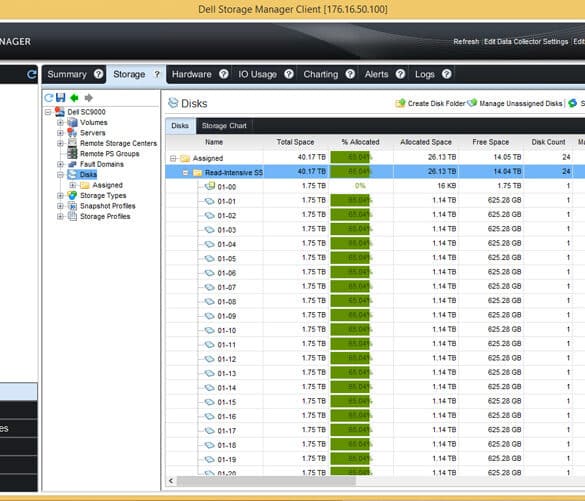Click the disk icon for 01-01

(210, 201)
